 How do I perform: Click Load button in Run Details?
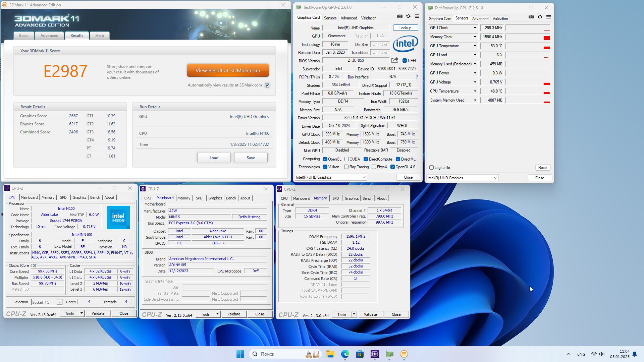(x=214, y=158)
